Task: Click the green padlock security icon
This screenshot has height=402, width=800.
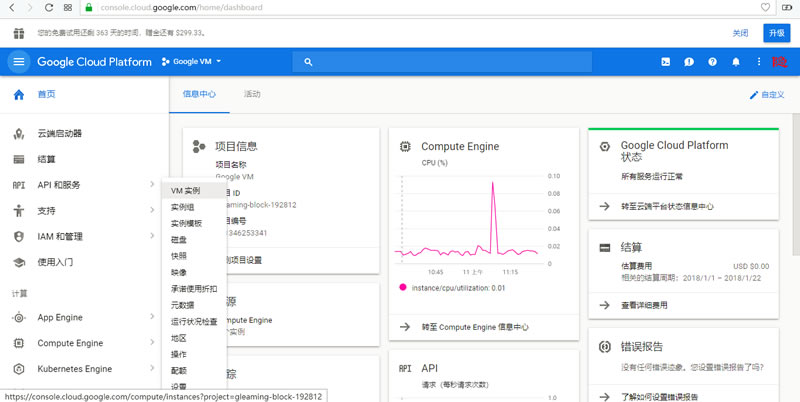Action: 89,8
